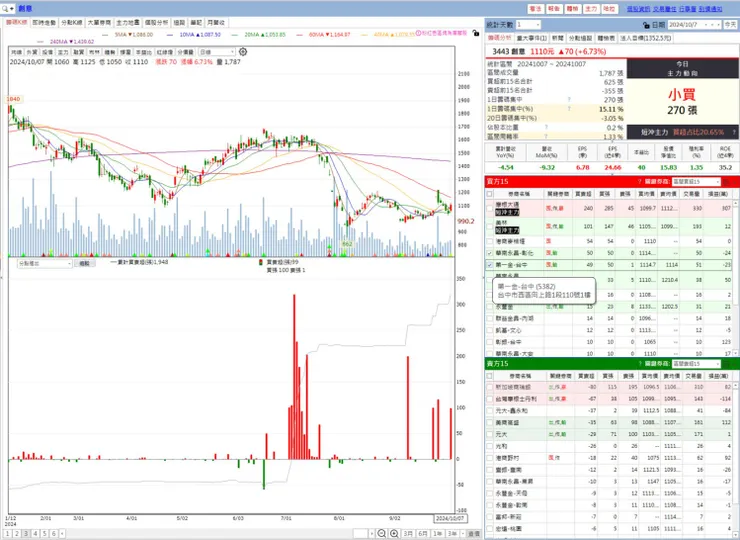The width and height of the screenshot is (740, 540).
Task: Click the pink info icon above the chart
Action: tap(418, 33)
